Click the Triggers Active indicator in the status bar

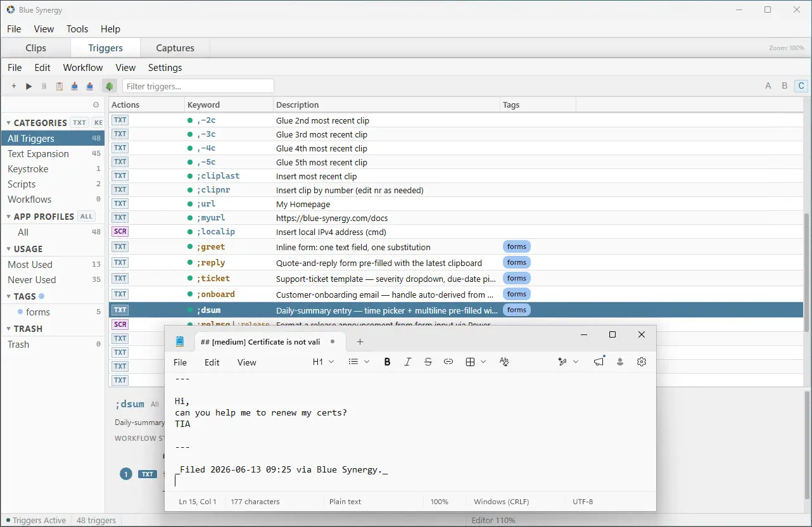pyautogui.click(x=35, y=520)
